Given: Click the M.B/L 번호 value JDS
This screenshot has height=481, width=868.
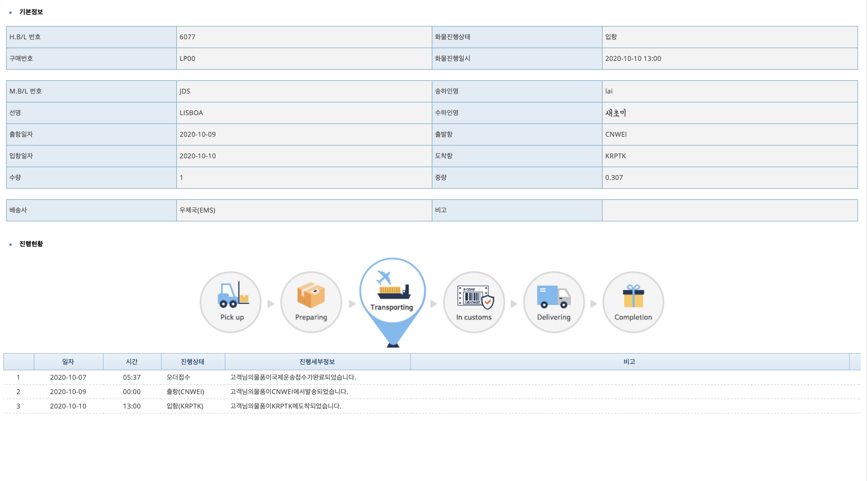Looking at the screenshot, I should (x=185, y=91).
